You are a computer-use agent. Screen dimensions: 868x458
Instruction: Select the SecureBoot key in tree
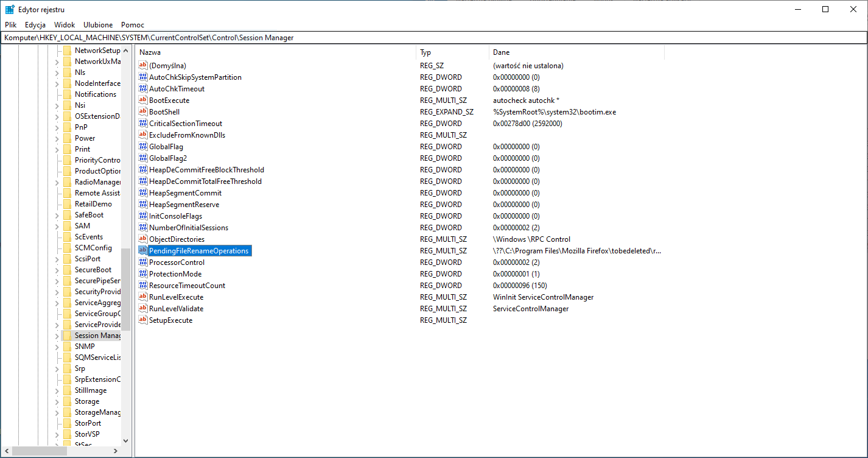click(93, 270)
